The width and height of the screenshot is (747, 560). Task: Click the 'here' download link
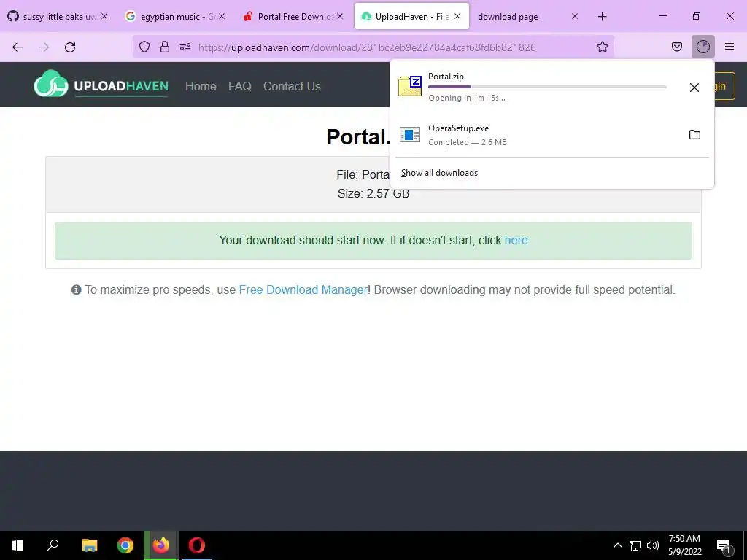[516, 240]
